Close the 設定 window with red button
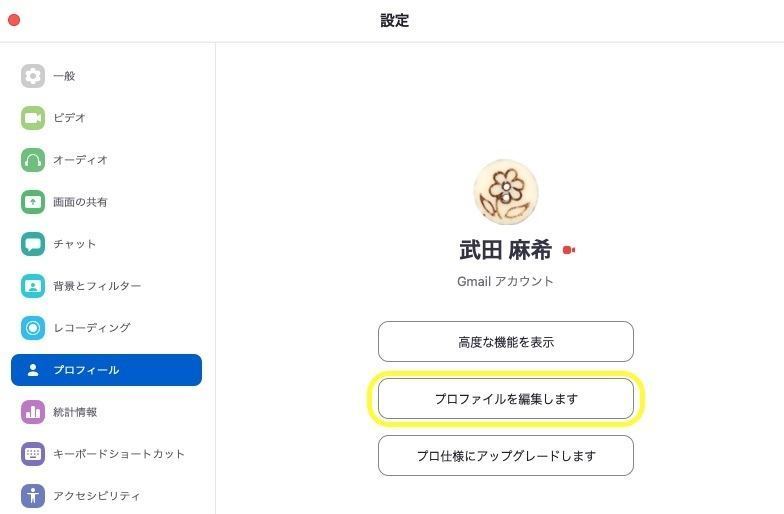 14,20
